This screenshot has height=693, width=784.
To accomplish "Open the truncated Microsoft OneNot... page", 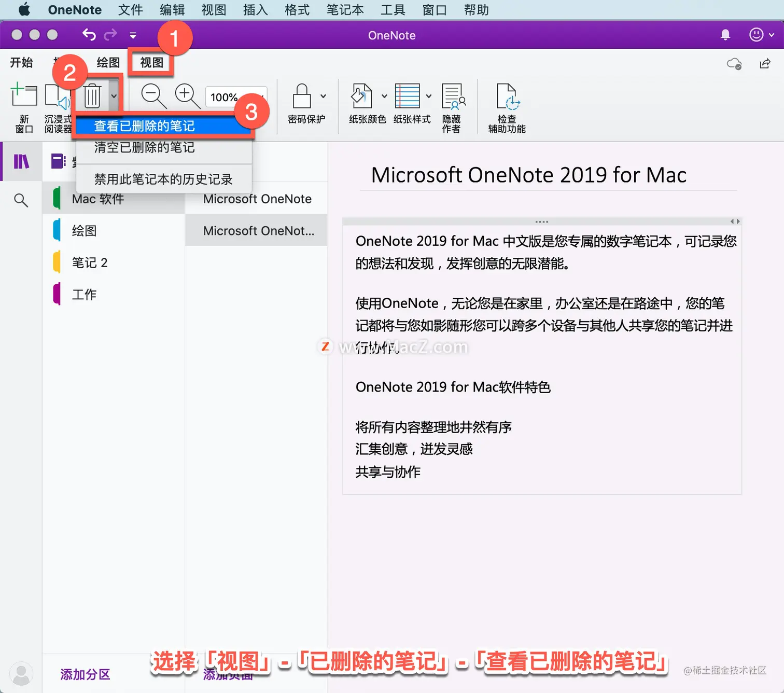I will point(257,231).
